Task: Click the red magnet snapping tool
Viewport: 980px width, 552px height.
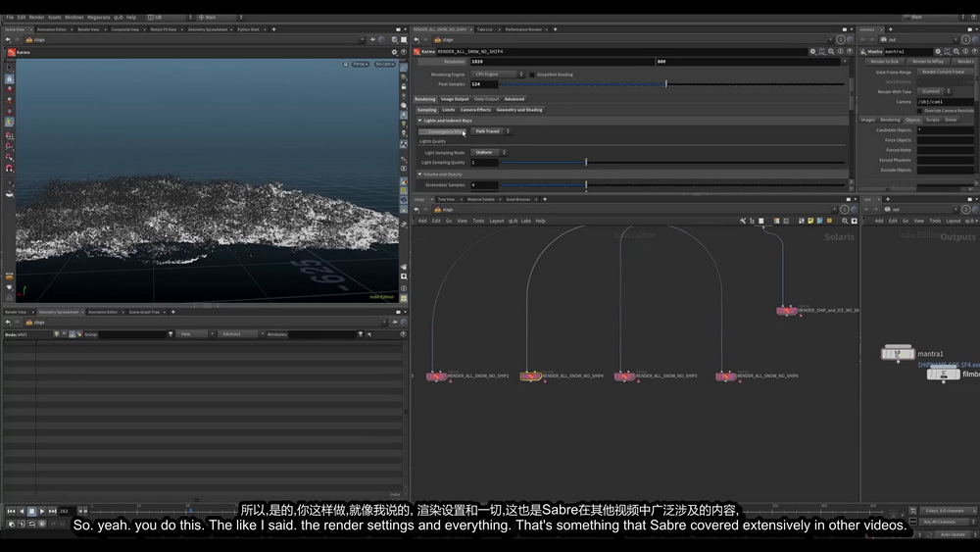Action: point(10,169)
